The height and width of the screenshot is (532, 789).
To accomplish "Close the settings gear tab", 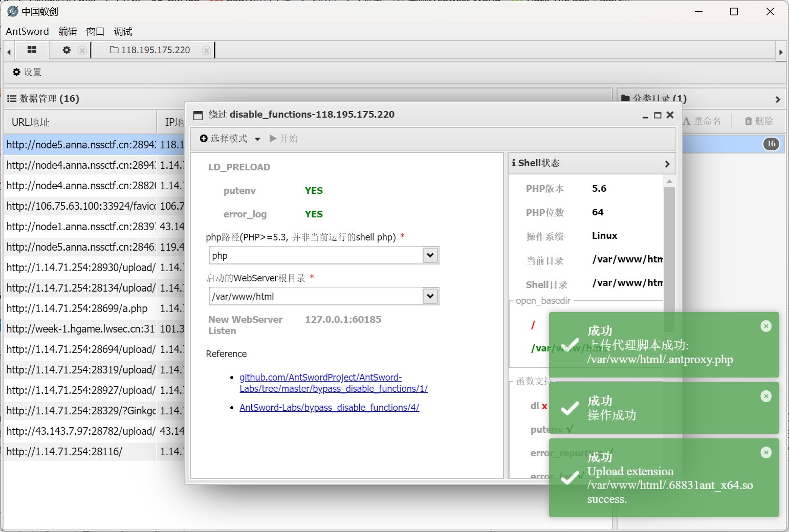I will pos(82,50).
